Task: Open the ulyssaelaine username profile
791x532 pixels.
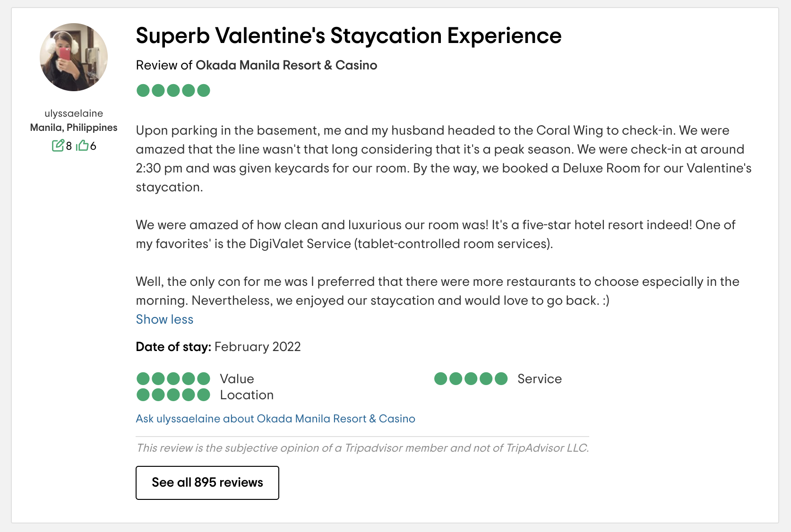Action: (74, 113)
